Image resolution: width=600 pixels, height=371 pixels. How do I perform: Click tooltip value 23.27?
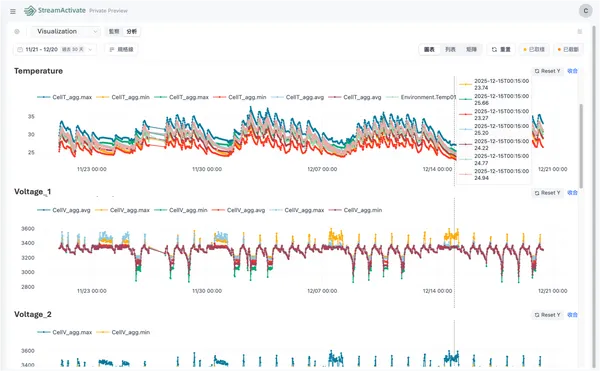pos(481,118)
